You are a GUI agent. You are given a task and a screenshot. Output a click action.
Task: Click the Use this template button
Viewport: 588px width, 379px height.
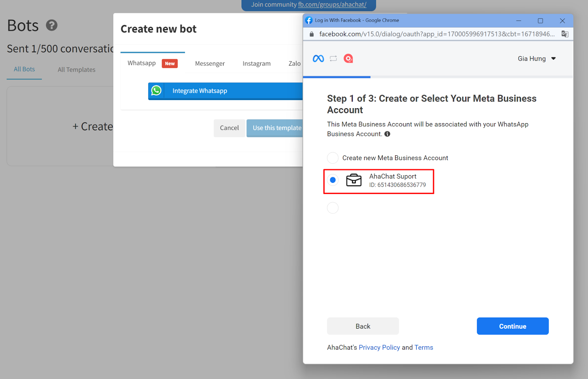275,128
